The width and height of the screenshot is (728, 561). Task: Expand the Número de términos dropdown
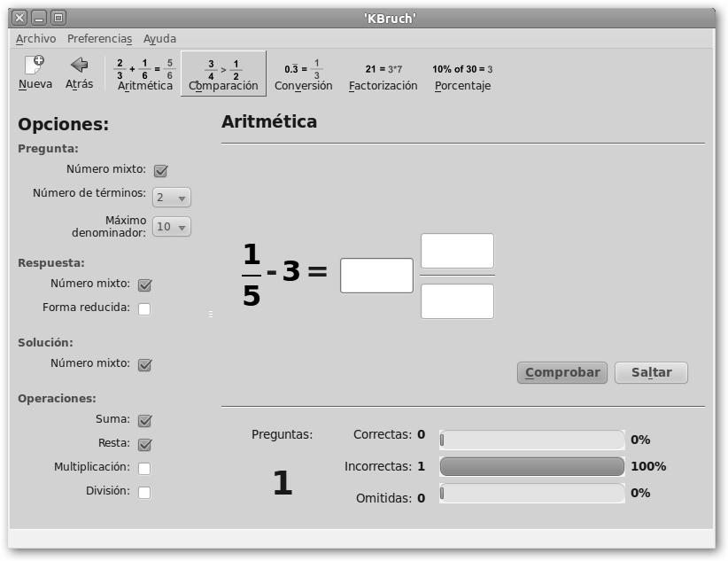click(x=172, y=198)
